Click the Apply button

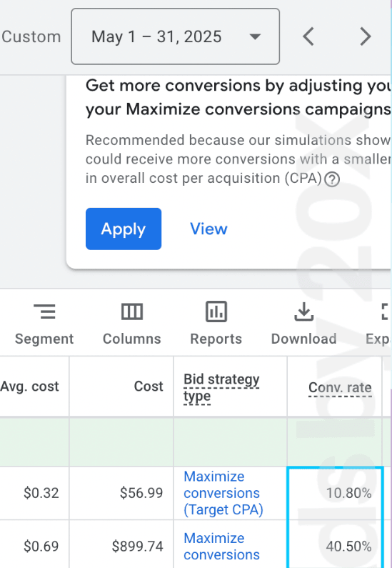124,229
